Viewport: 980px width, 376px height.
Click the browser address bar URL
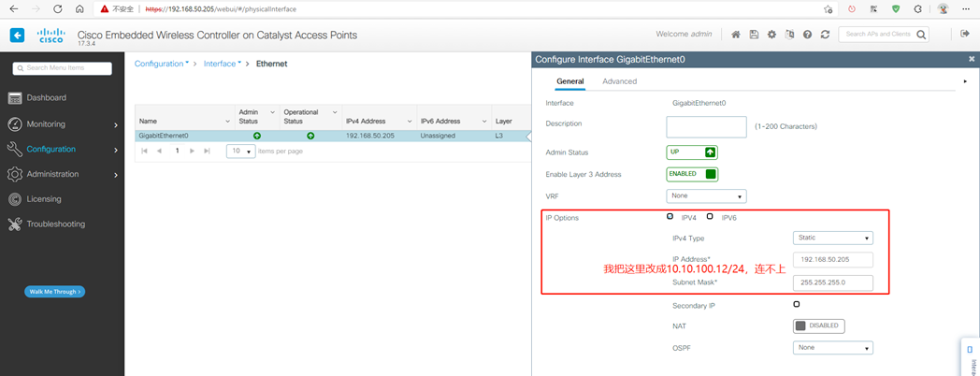tap(221, 9)
